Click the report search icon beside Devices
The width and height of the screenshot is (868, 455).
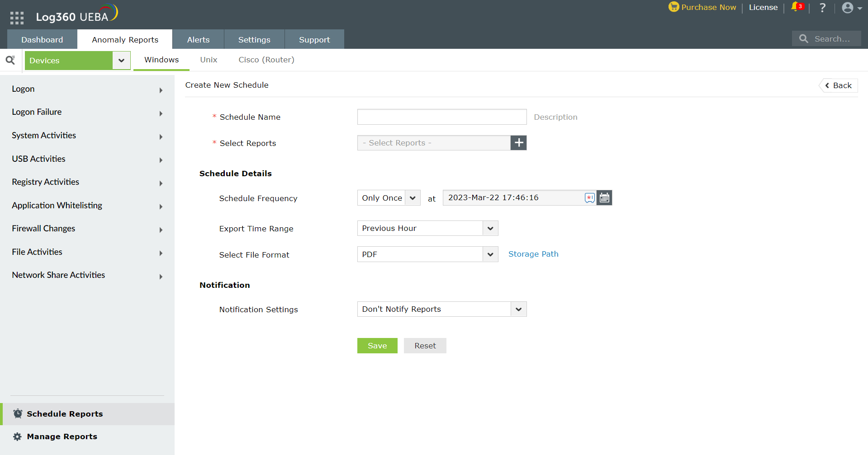10,60
